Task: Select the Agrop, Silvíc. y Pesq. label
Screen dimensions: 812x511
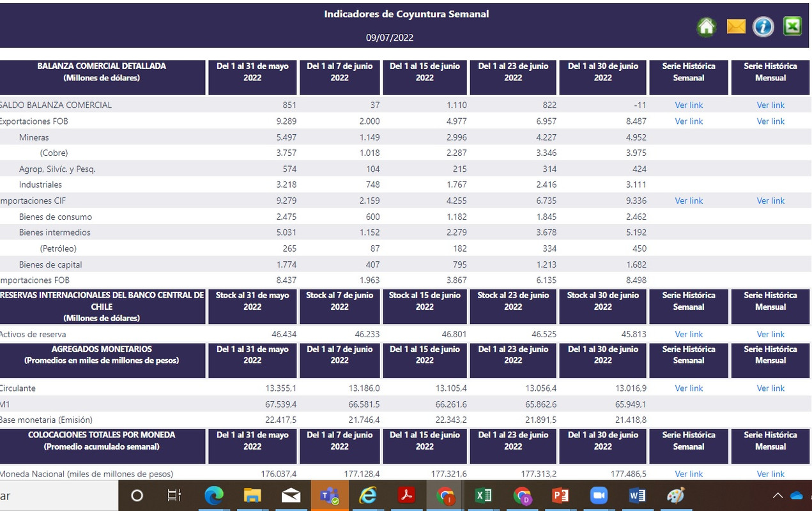Action: [x=57, y=169]
